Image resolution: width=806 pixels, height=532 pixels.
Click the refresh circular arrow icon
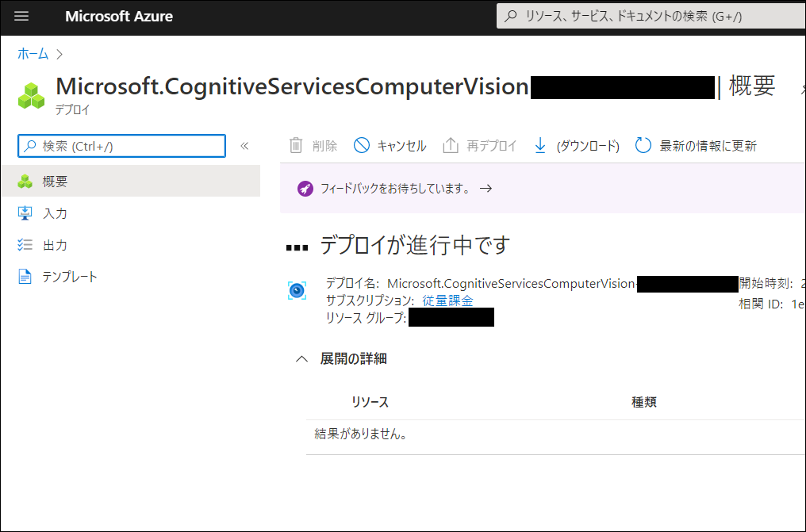(x=643, y=146)
